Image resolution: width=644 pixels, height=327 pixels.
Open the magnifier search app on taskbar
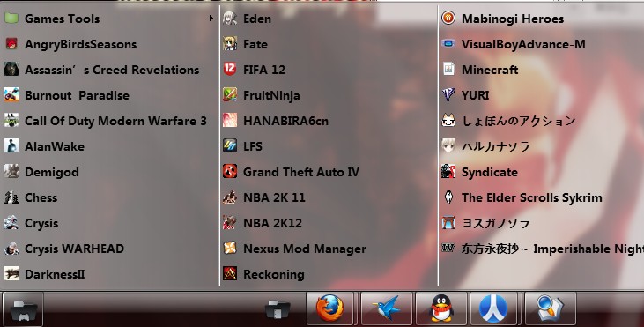pyautogui.click(x=551, y=308)
